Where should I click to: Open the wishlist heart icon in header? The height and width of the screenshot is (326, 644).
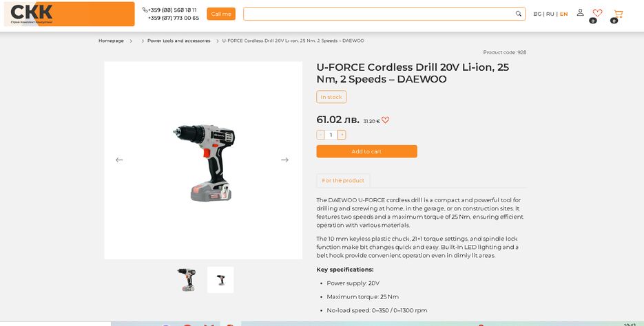597,13
